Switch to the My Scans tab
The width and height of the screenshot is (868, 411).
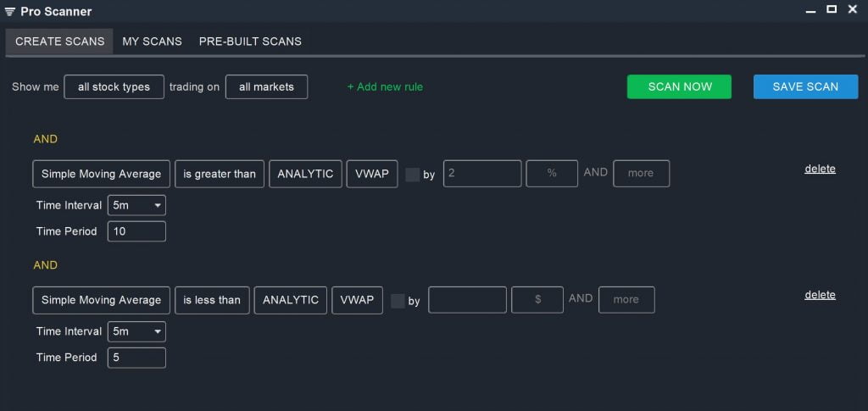[x=152, y=41]
